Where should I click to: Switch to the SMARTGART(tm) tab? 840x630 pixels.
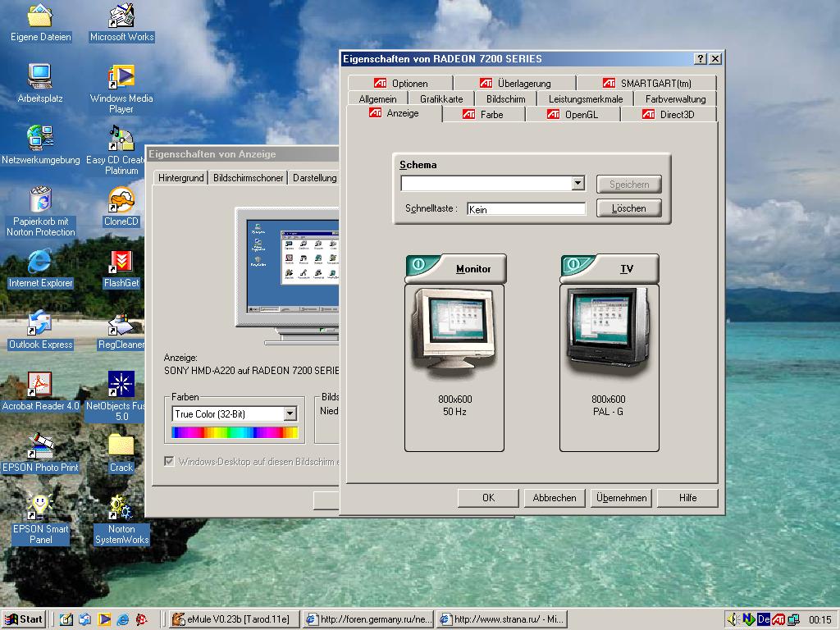pyautogui.click(x=646, y=83)
